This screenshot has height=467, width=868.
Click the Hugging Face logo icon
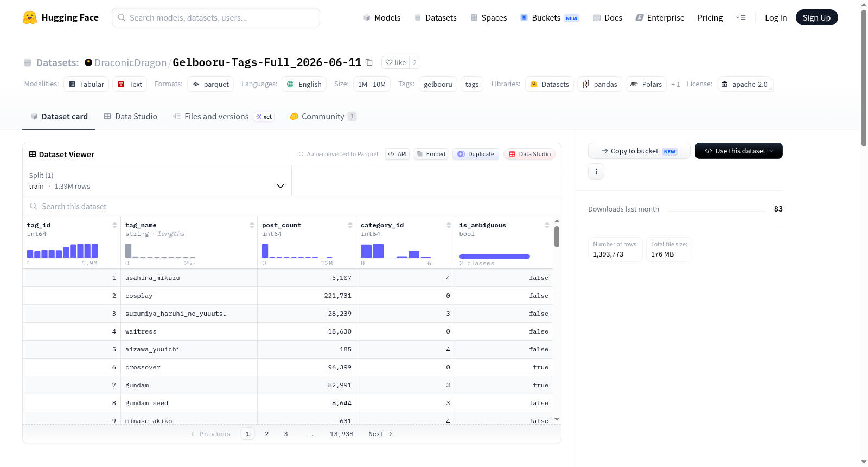coord(30,17)
